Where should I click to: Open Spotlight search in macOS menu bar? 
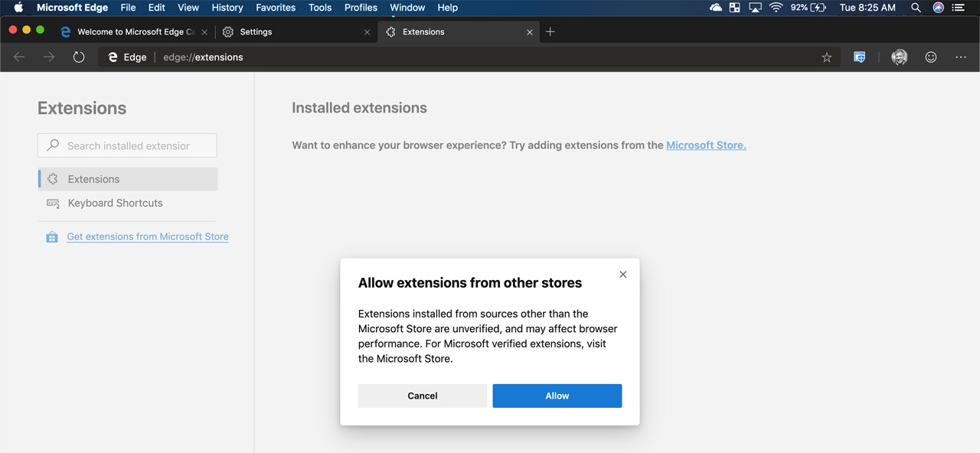916,8
